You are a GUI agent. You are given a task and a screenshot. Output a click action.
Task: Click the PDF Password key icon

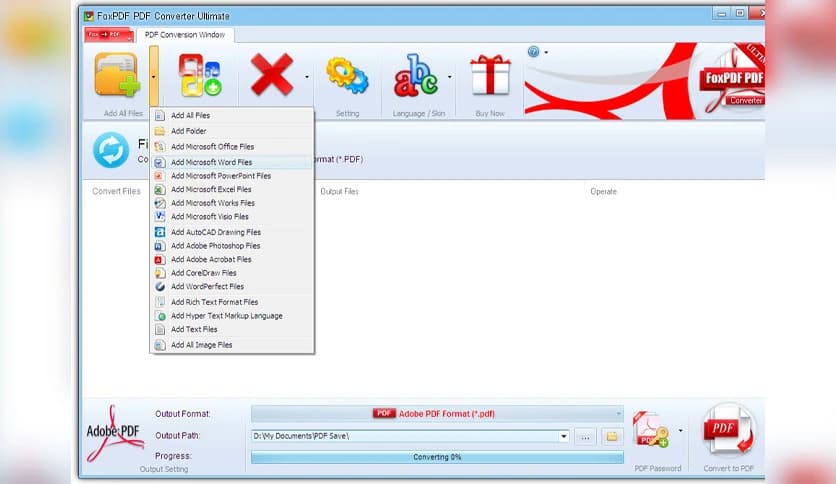pyautogui.click(x=650, y=430)
